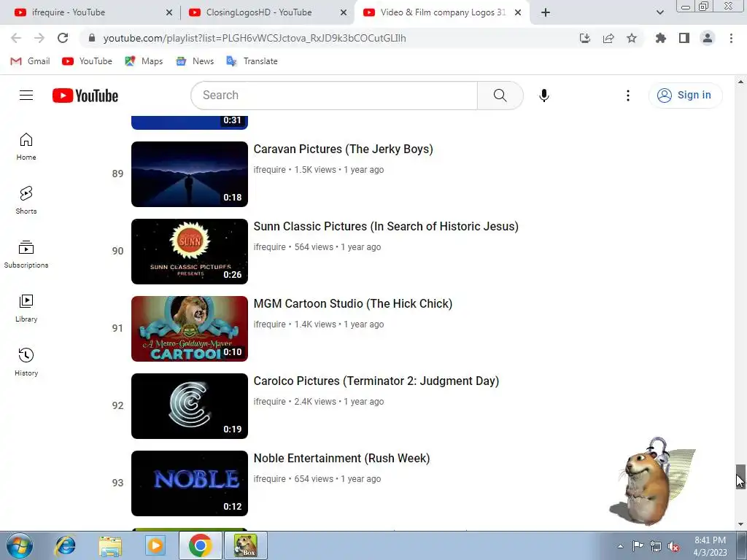
Task: Toggle the browser side panel
Action: pyautogui.click(x=684, y=38)
